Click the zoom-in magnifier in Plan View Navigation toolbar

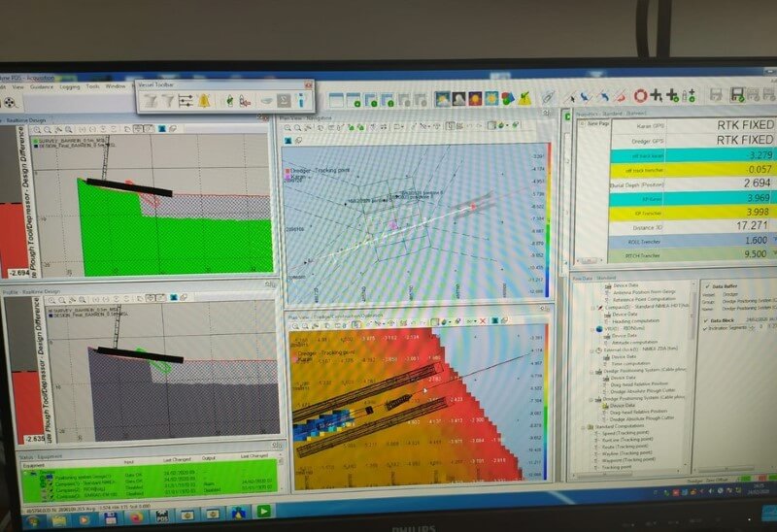pyautogui.click(x=287, y=128)
